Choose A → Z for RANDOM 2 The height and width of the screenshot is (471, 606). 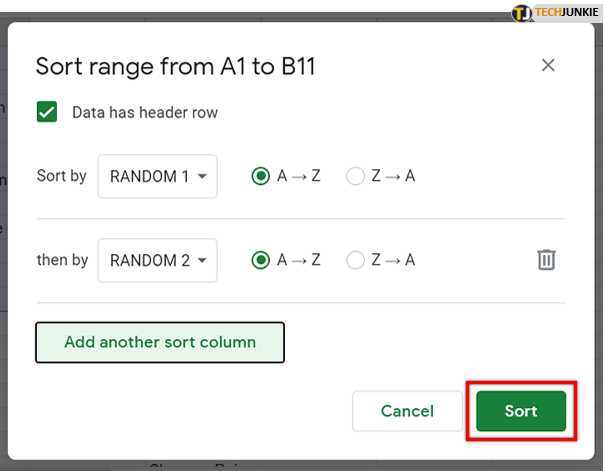[x=261, y=260]
